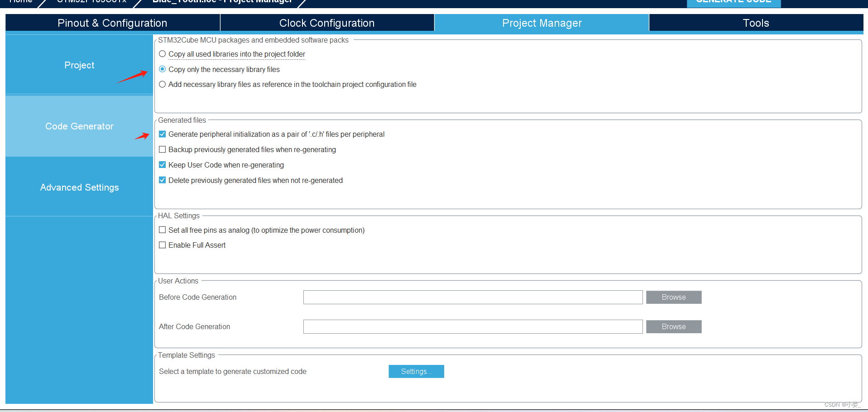
Task: Browse for Before Code Generation script
Action: [674, 297]
